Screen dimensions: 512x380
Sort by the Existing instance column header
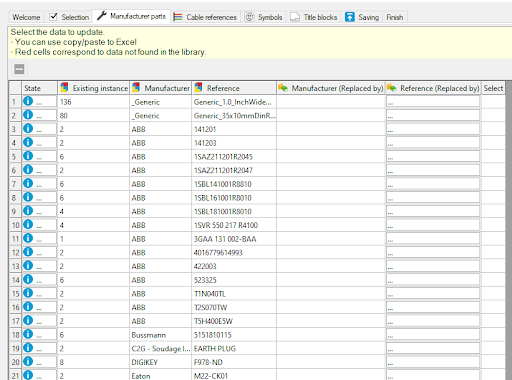pyautogui.click(x=94, y=88)
